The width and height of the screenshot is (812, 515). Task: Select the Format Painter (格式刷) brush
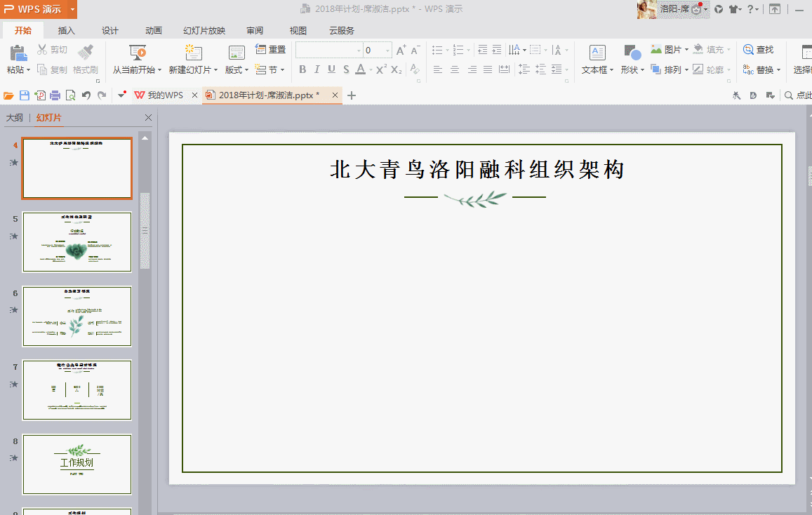tap(86, 53)
